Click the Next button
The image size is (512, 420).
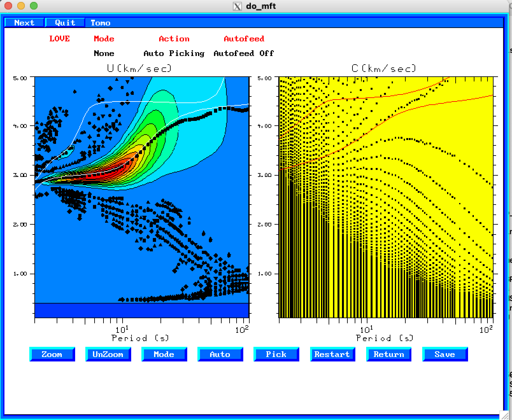point(24,23)
